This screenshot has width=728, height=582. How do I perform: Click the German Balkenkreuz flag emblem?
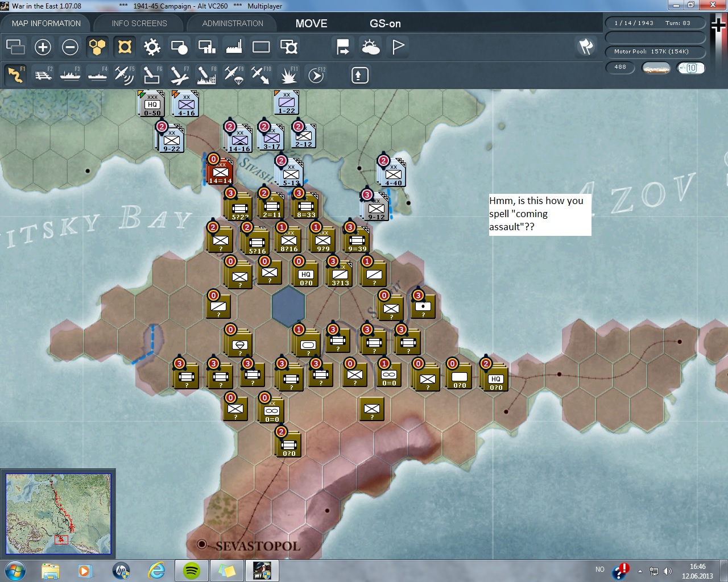click(718, 26)
